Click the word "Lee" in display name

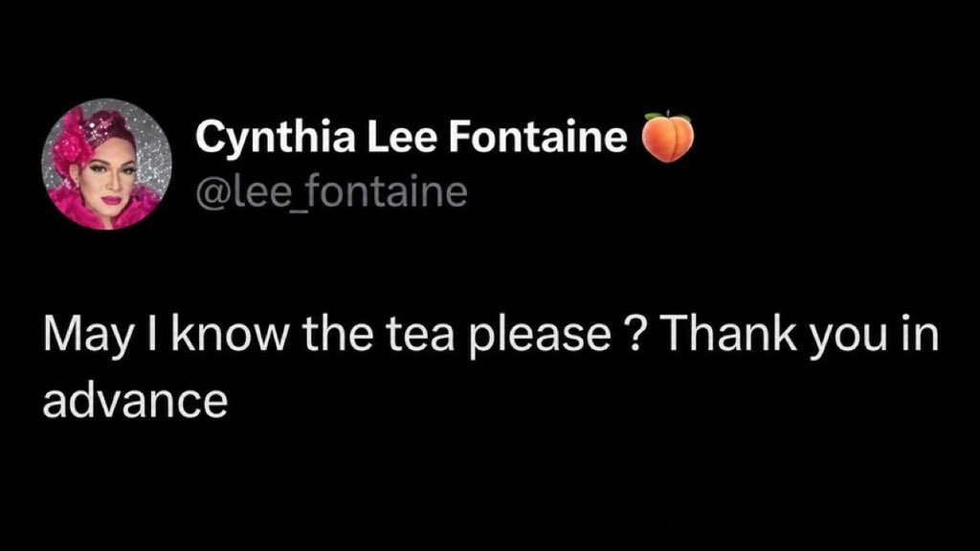tap(401, 136)
